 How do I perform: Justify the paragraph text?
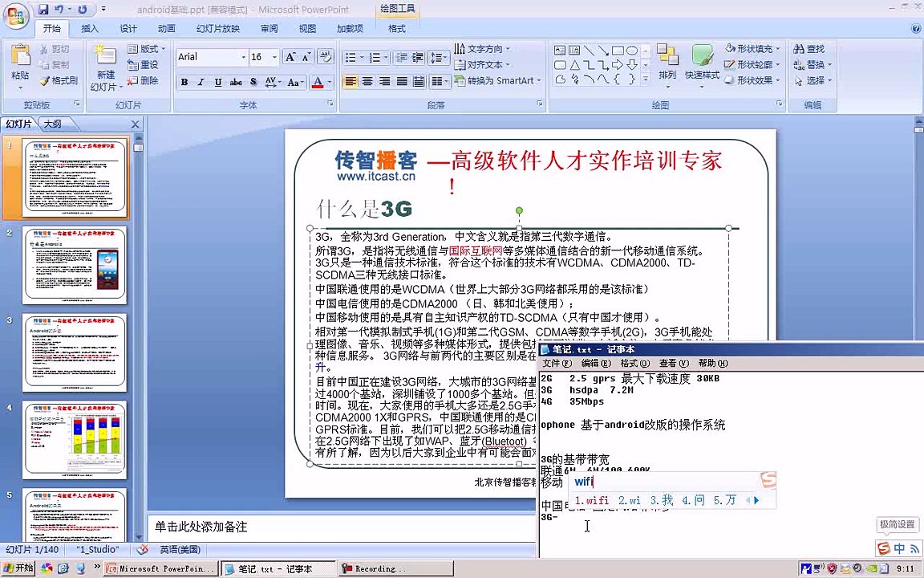pyautogui.click(x=401, y=81)
